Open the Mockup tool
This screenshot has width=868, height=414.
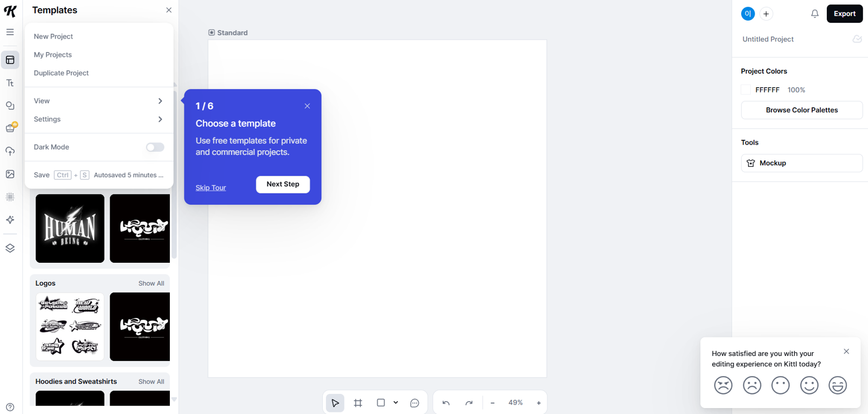coord(802,163)
